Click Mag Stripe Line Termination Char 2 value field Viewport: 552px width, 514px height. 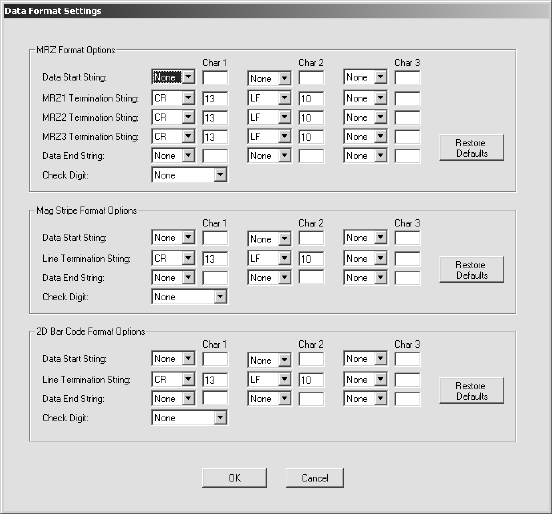311,259
